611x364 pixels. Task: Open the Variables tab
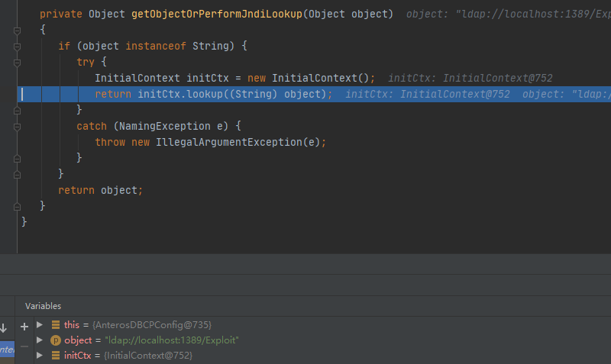tap(43, 305)
